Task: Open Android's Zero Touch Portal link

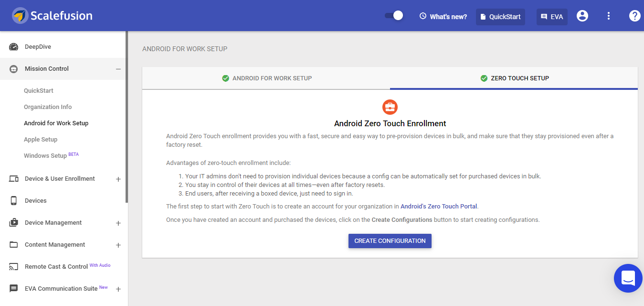Action: 439,207
